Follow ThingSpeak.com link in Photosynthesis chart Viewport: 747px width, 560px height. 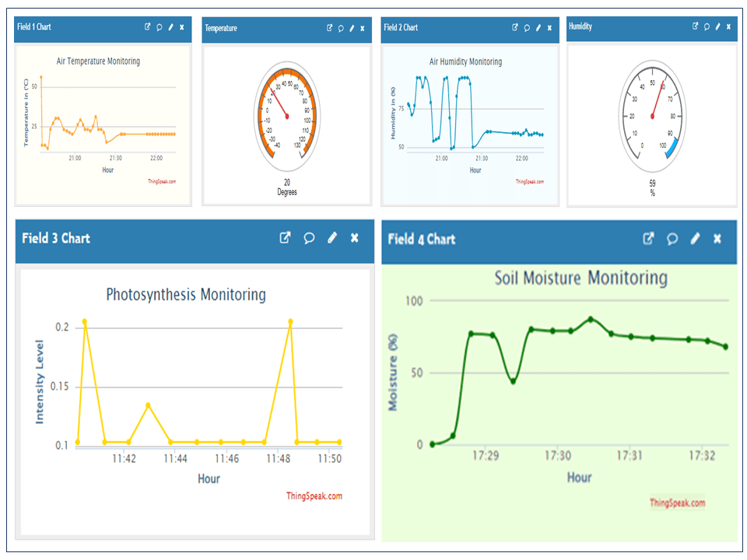tap(314, 495)
